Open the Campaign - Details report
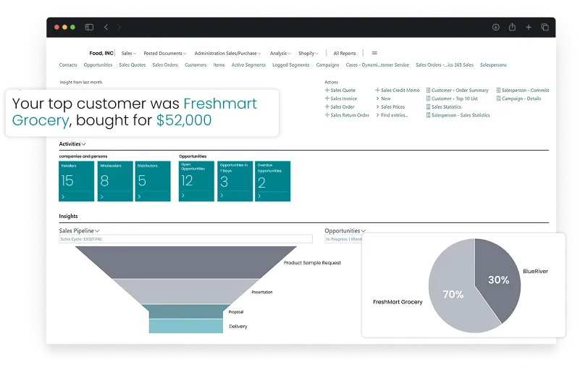The width and height of the screenshot is (588, 368). pos(518,99)
